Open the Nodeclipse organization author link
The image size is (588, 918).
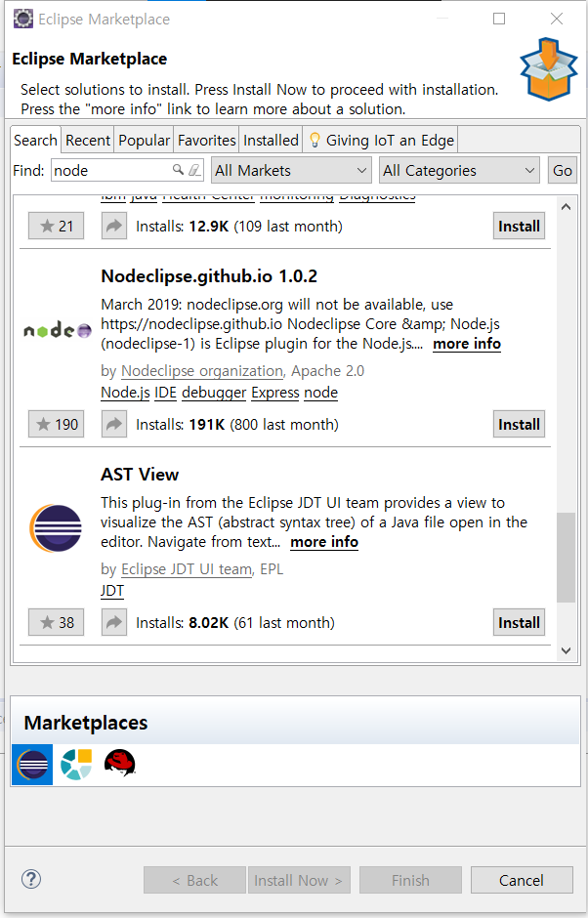[x=202, y=371]
